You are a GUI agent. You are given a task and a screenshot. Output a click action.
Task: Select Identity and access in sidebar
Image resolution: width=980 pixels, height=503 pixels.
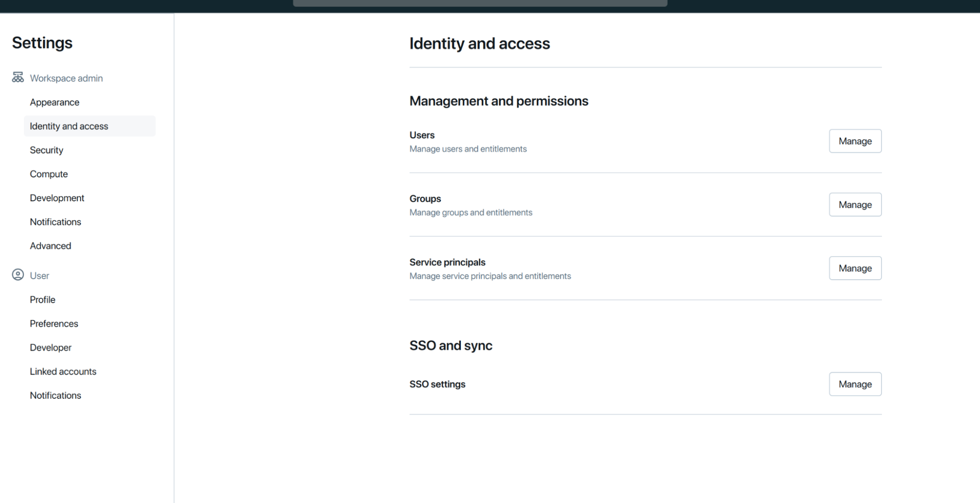tap(69, 126)
